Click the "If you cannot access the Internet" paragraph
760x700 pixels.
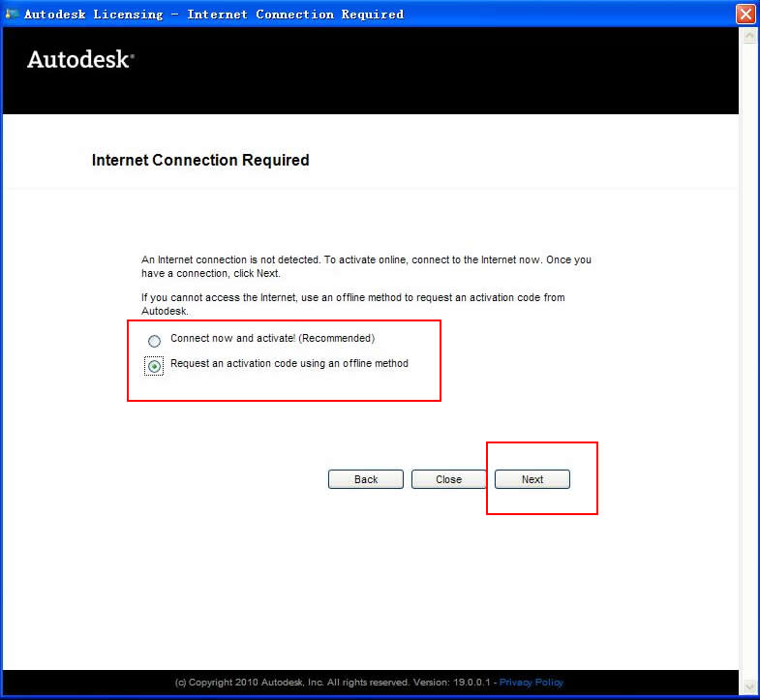point(352,304)
